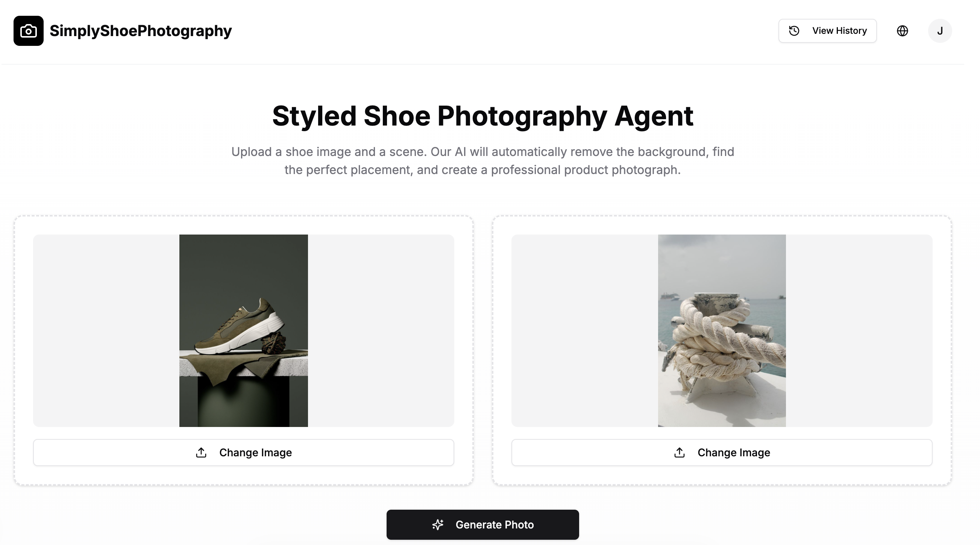Click gray empty area left of rope photo
This screenshot has height=545, width=980.
point(584,330)
